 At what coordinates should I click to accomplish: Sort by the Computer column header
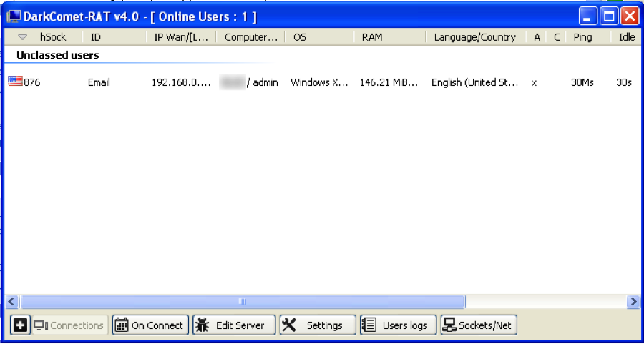tap(251, 37)
